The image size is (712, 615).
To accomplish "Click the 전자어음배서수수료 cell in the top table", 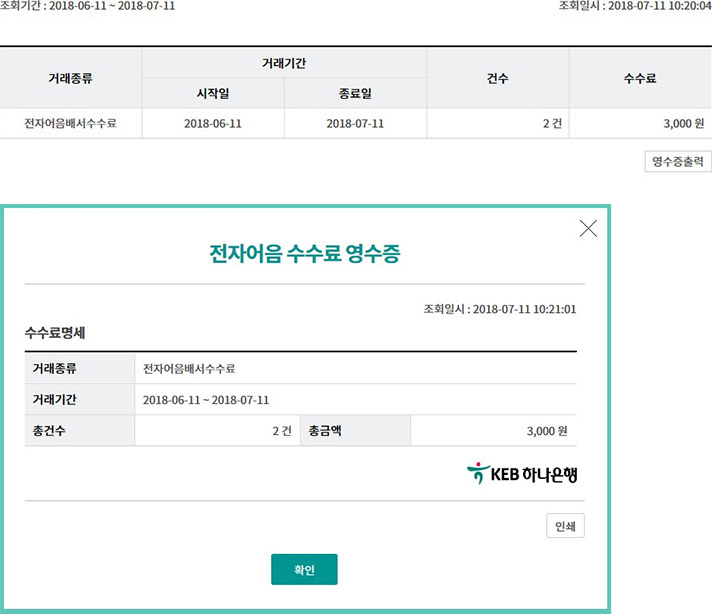I will (71, 124).
